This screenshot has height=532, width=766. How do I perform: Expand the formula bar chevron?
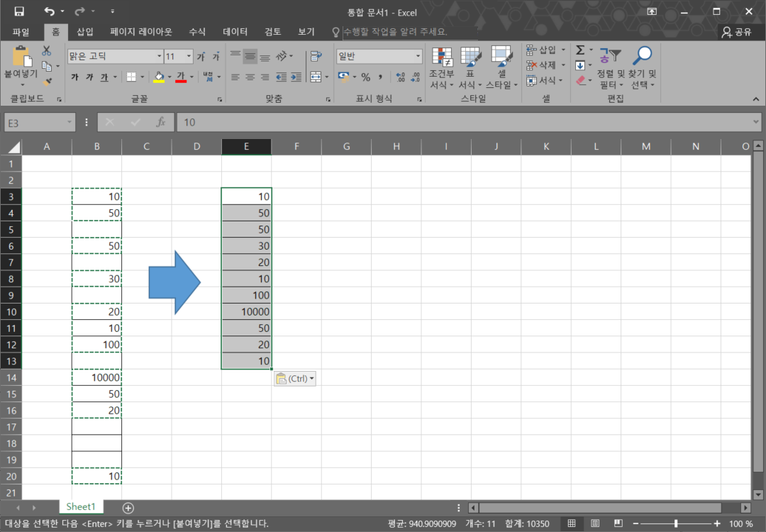(x=756, y=122)
